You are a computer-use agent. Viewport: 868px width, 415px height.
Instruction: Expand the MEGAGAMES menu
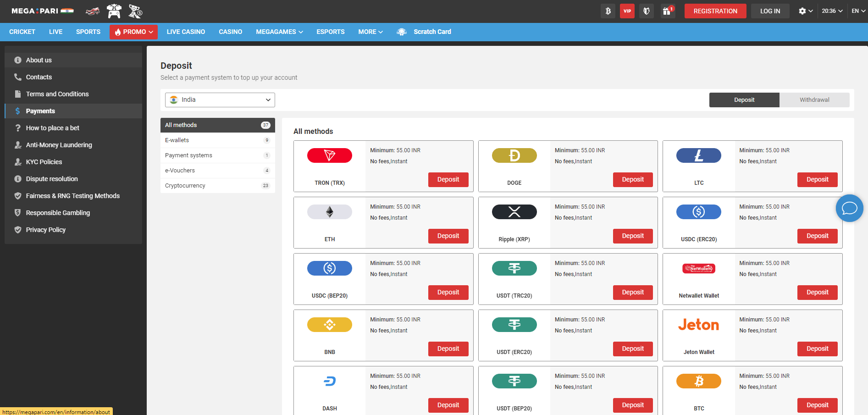click(x=279, y=32)
